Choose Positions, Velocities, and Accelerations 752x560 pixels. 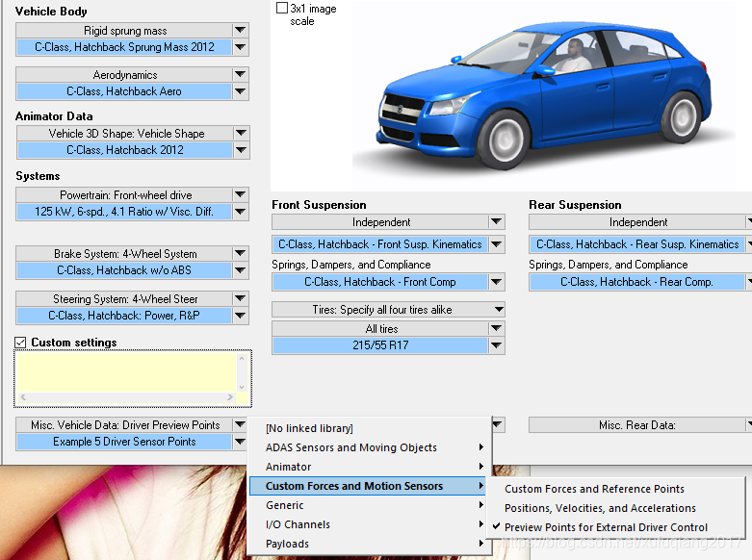point(616,508)
